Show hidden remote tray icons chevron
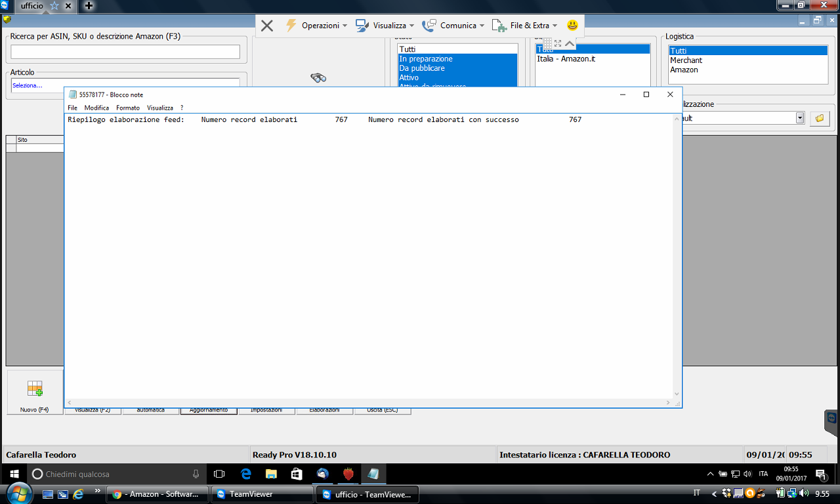 pyautogui.click(x=711, y=474)
